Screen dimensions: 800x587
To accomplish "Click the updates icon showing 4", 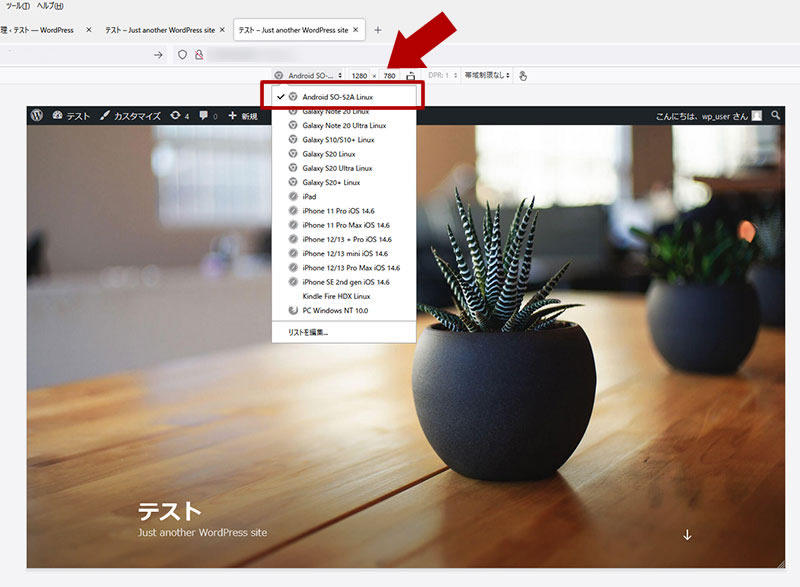I will point(180,116).
